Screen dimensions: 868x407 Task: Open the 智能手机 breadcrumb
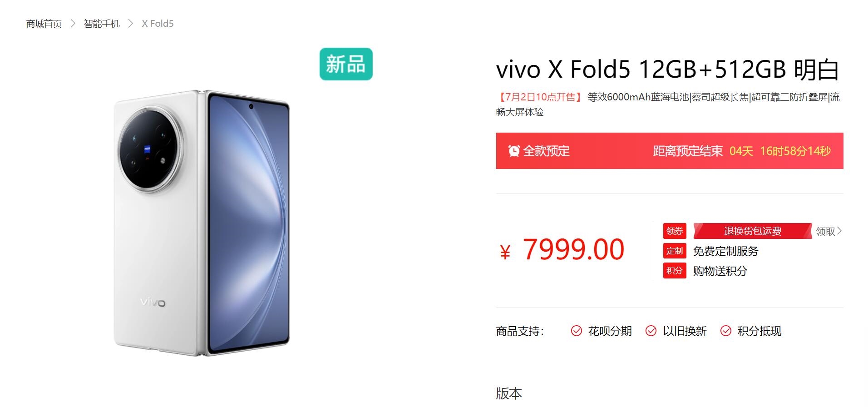[x=102, y=24]
